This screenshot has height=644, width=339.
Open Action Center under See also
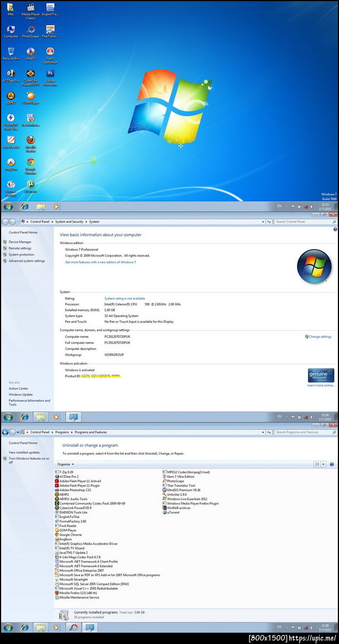click(x=19, y=388)
